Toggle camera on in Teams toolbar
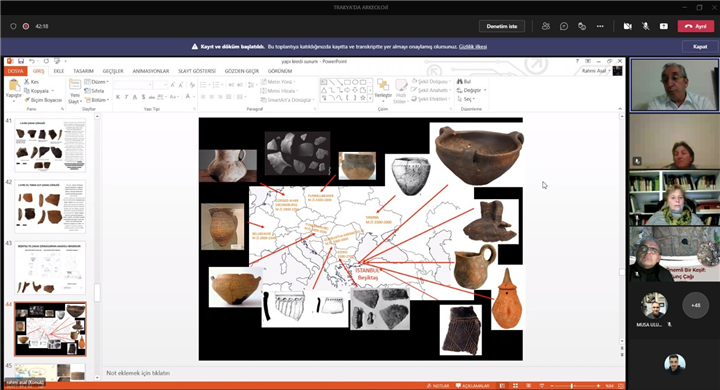Viewport: 720px width, 390px height. [x=628, y=26]
